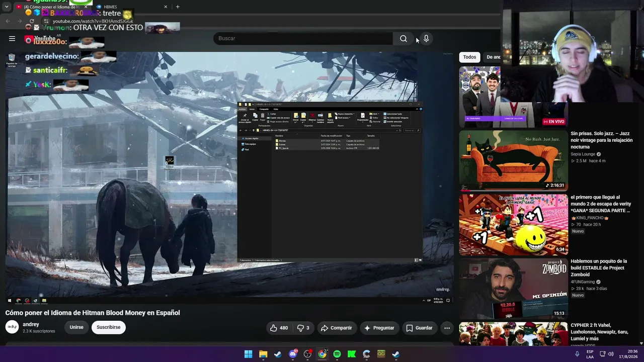Image resolution: width=644 pixels, height=362 pixels.
Task: Click the Preguntar button
Action: tap(379, 328)
